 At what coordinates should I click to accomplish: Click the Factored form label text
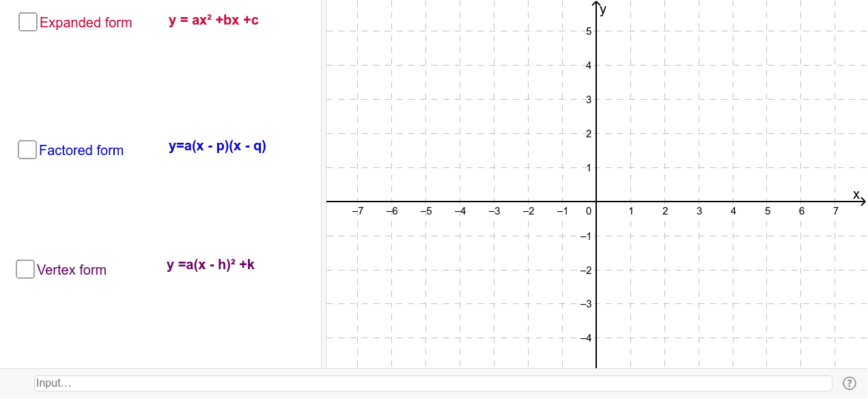[x=81, y=150]
